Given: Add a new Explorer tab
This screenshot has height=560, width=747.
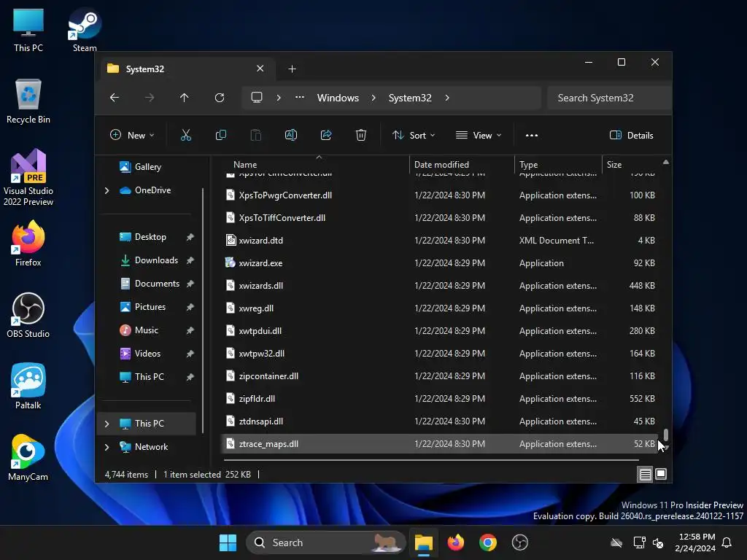Looking at the screenshot, I should 292,69.
